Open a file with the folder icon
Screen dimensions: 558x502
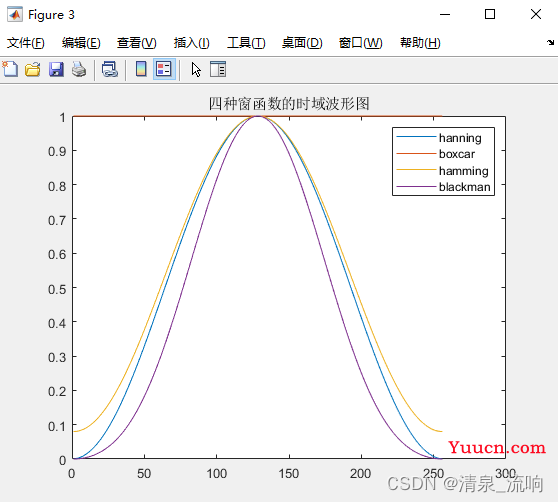click(33, 69)
